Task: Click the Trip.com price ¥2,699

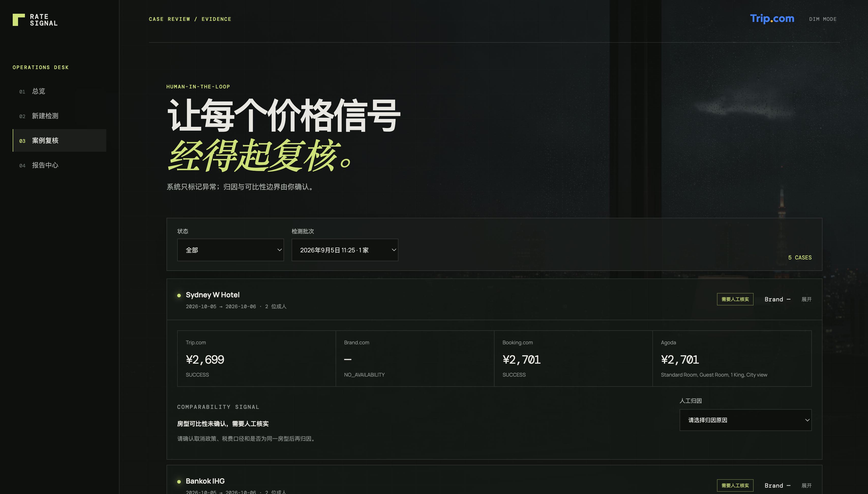Action: 205,360
